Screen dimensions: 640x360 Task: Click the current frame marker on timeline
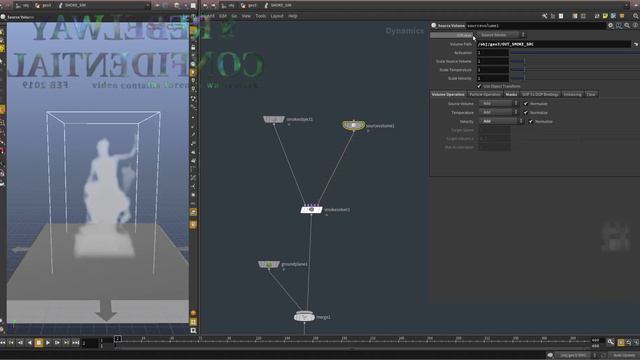[x=118, y=339]
